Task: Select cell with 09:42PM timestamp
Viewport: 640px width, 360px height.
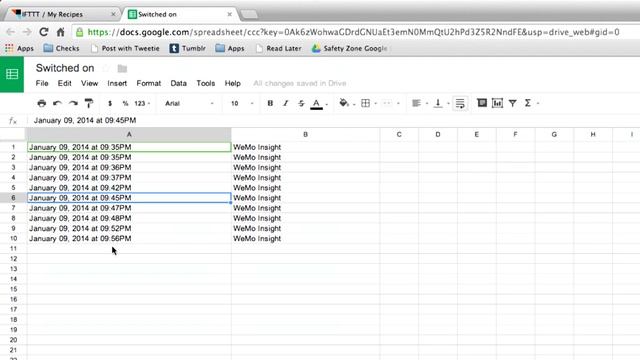Action: (x=129, y=188)
